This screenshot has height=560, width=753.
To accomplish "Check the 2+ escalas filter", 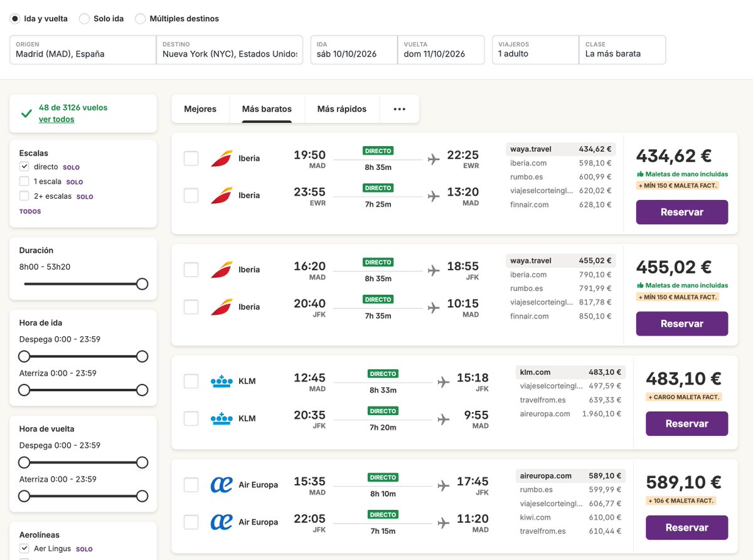I will 24,196.
